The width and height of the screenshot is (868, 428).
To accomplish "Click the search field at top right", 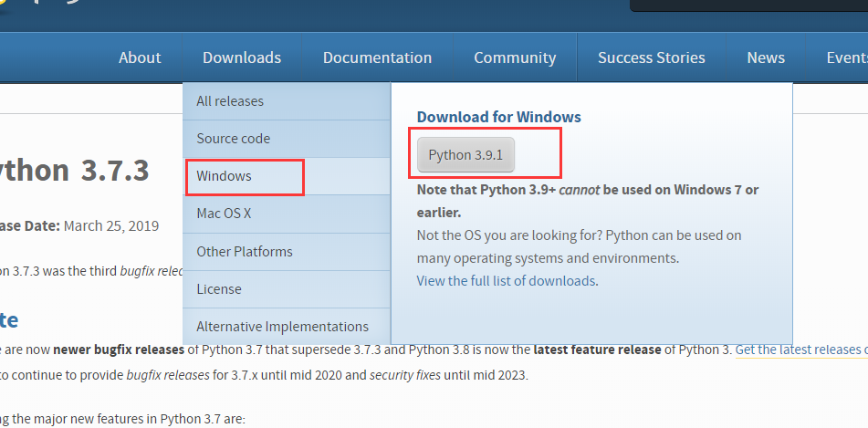I will [x=749, y=5].
